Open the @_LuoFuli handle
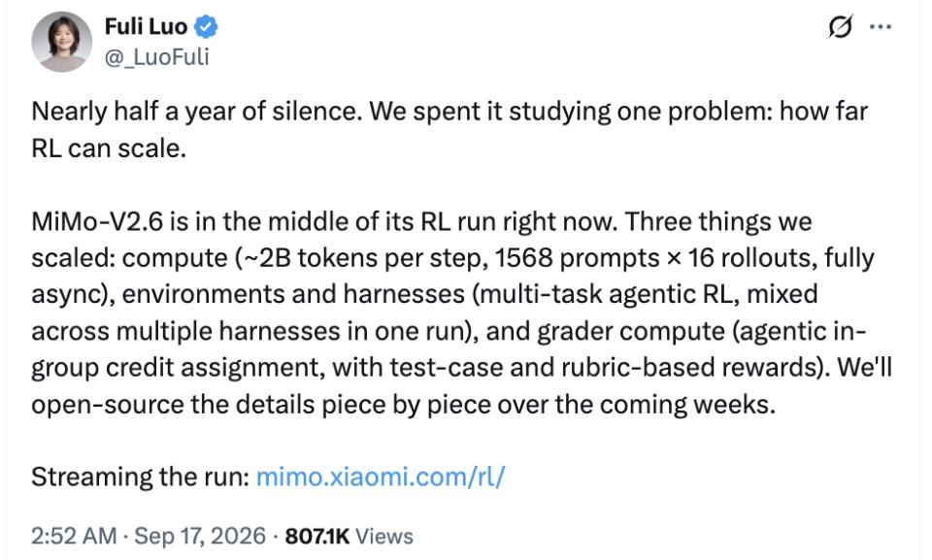932x560 pixels. pos(157,57)
